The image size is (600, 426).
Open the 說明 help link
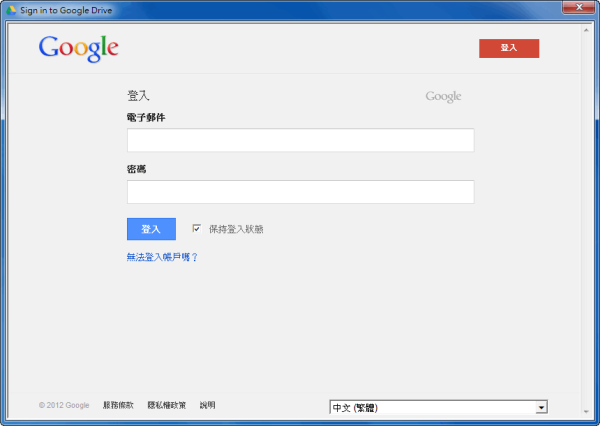click(x=207, y=405)
